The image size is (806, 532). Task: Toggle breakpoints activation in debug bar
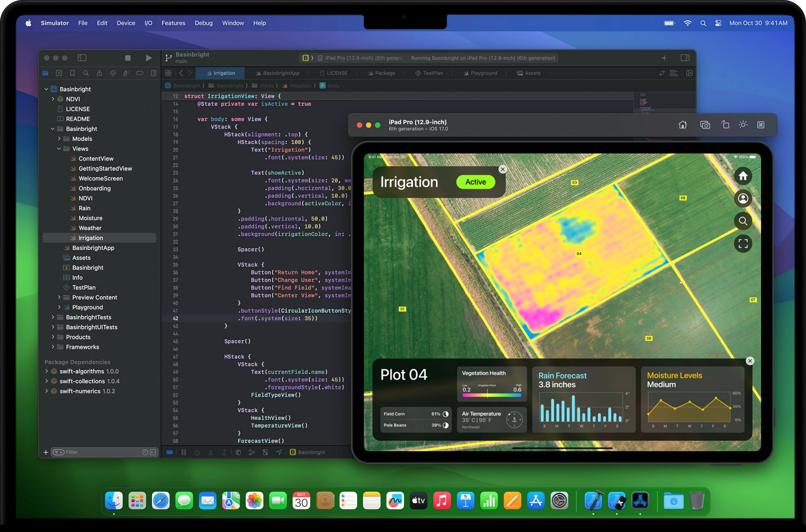pyautogui.click(x=170, y=452)
